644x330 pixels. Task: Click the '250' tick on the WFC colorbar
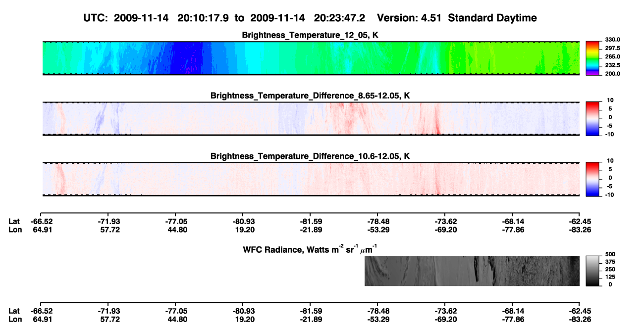(x=611, y=270)
